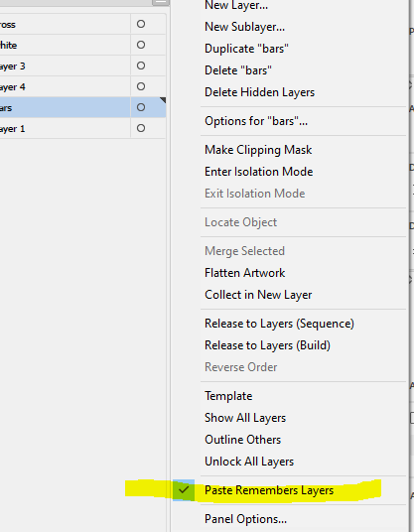Click target circle for selected bars layer
This screenshot has height=532, width=414.
pos(141,107)
